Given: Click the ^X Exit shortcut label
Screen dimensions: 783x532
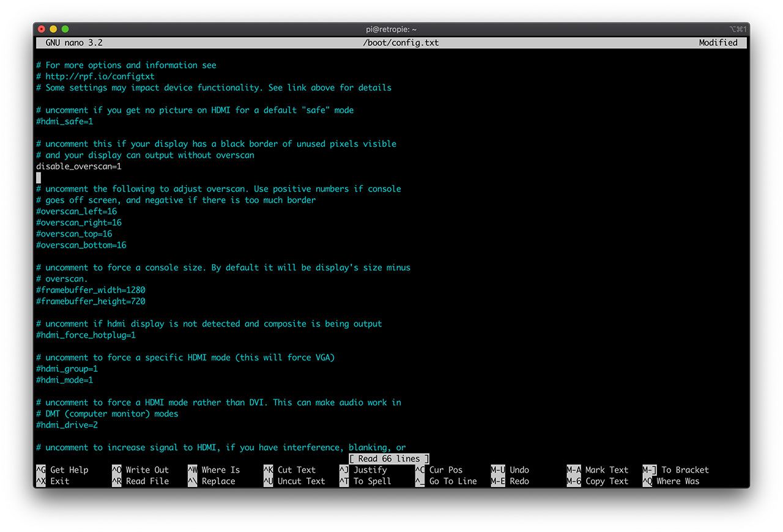Looking at the screenshot, I should coord(53,481).
